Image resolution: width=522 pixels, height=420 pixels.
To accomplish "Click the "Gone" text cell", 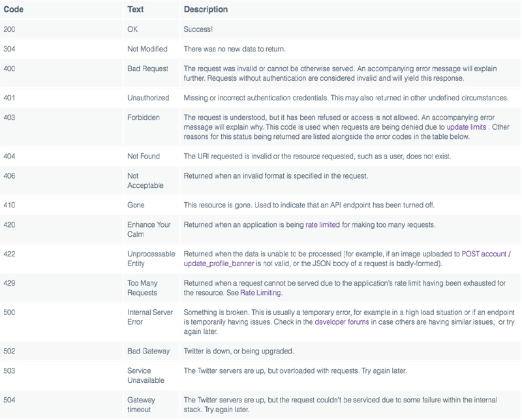I will (136, 205).
